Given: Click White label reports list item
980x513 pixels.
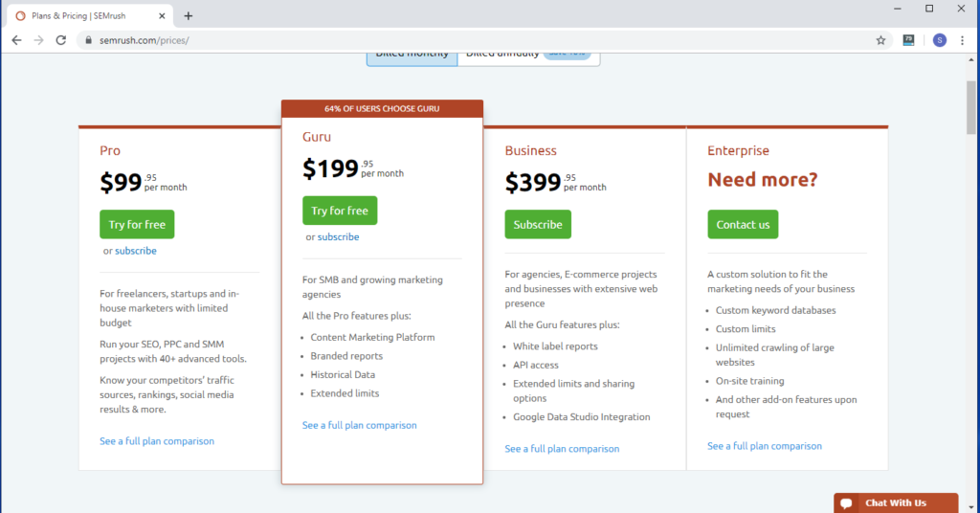Looking at the screenshot, I should click(556, 346).
